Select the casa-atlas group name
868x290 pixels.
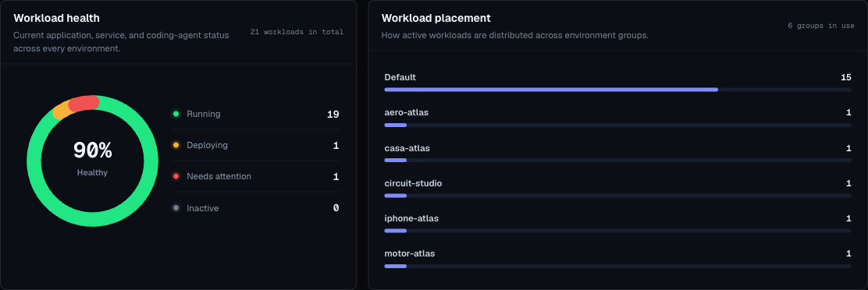click(407, 148)
